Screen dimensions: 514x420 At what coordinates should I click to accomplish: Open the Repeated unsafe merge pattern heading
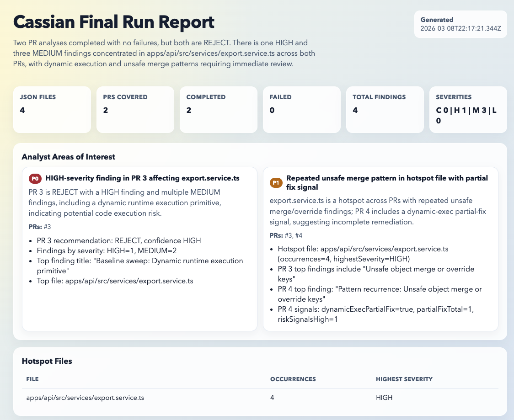[x=387, y=182]
